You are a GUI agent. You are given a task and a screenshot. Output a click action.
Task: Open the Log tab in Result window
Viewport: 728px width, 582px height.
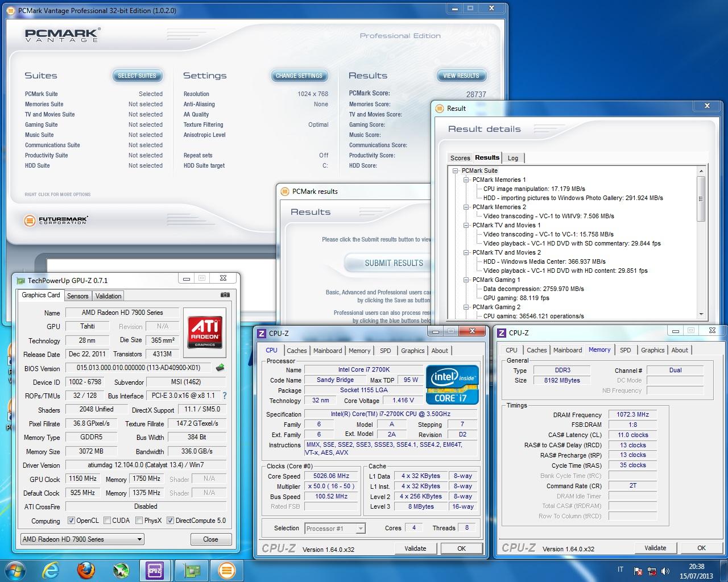(513, 158)
